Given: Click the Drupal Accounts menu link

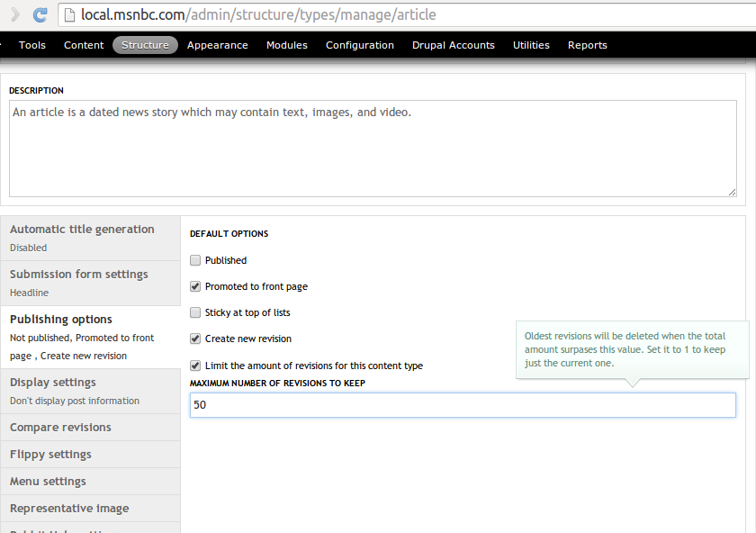Looking at the screenshot, I should pos(453,45).
